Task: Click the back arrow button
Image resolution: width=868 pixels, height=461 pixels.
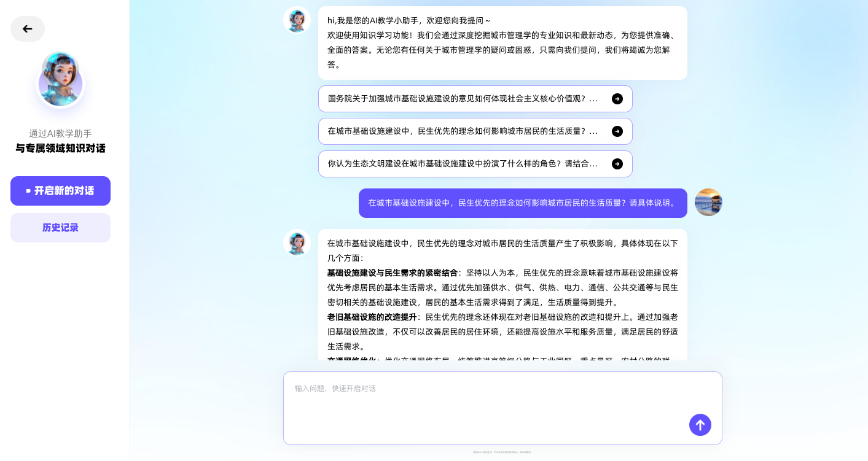Action: pos(28,29)
